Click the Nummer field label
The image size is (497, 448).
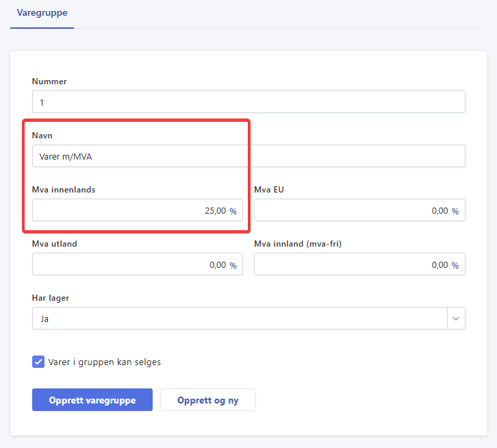click(x=49, y=82)
